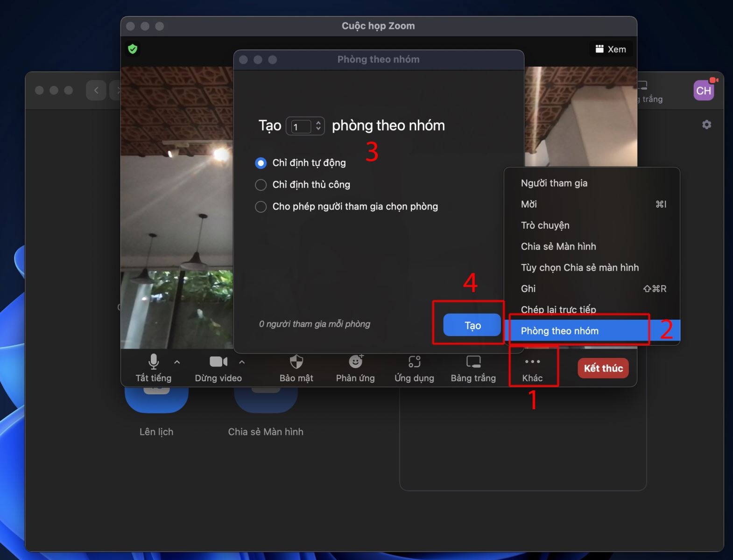This screenshot has height=560, width=733.
Task: Open the Ứng dụng apps icon
Action: [x=414, y=368]
